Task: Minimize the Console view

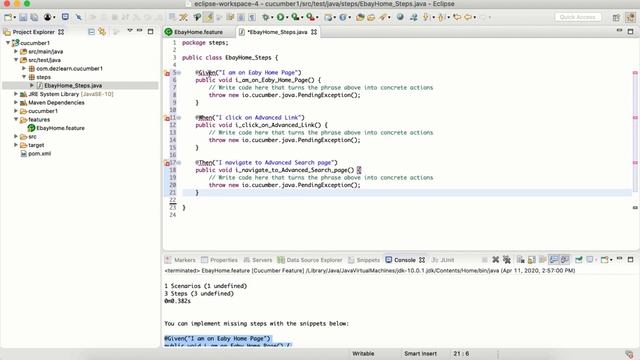Action: pos(619,259)
